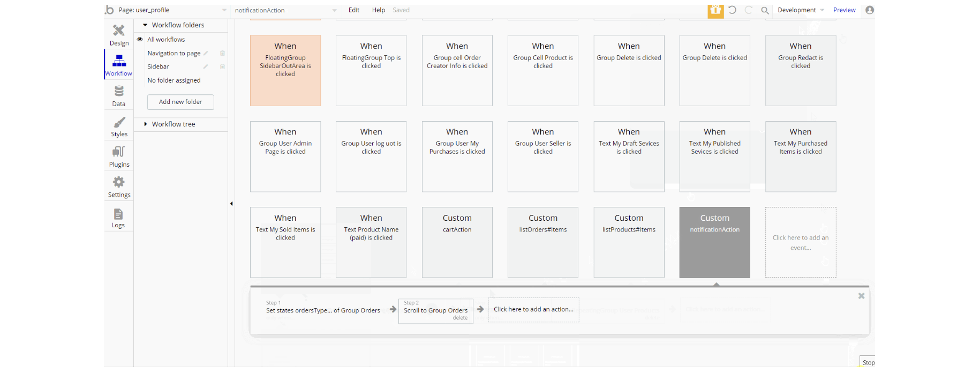Open the Plugins section
980x372 pixels.
click(x=119, y=157)
